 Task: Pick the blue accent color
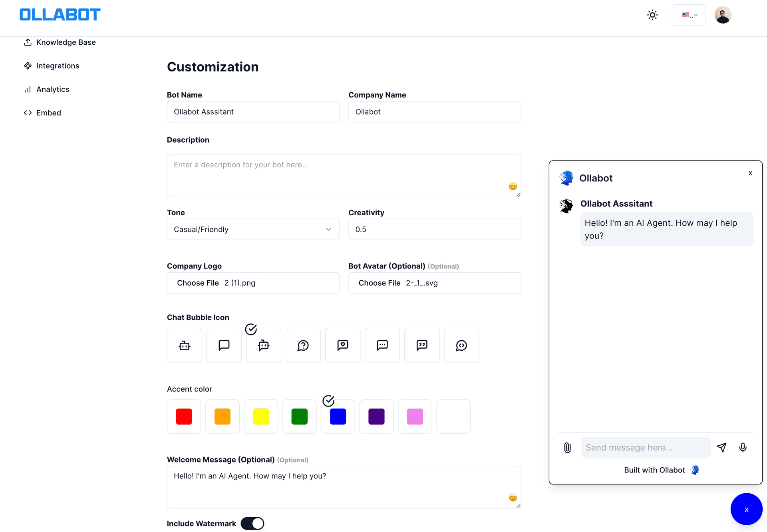coord(338,417)
